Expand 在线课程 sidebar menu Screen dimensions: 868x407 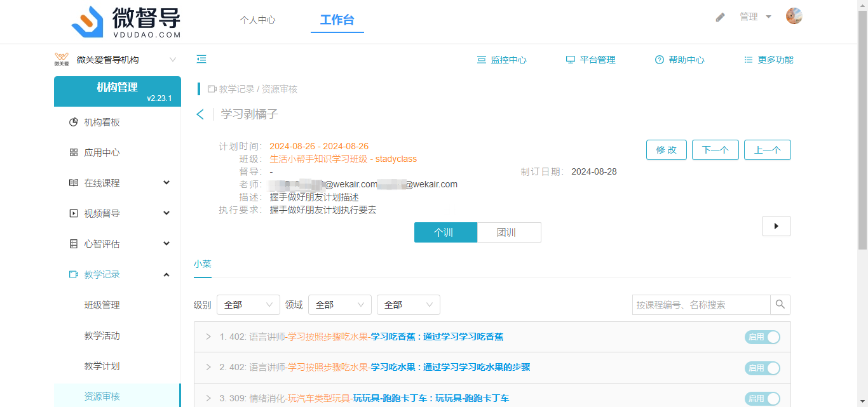pyautogui.click(x=118, y=183)
